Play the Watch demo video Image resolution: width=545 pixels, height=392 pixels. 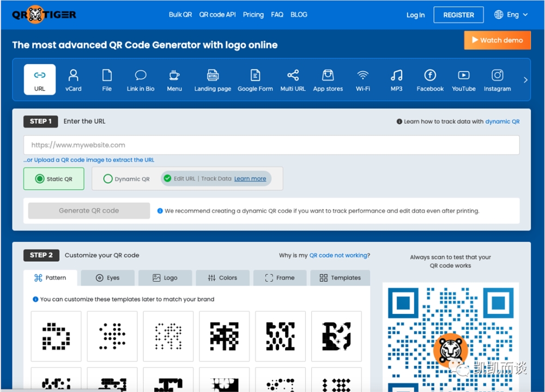(x=497, y=40)
